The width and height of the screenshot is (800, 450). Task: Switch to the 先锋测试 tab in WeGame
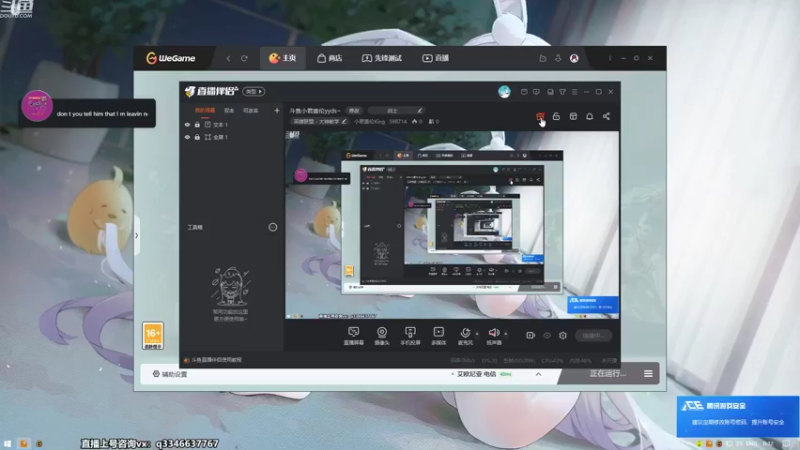click(382, 58)
